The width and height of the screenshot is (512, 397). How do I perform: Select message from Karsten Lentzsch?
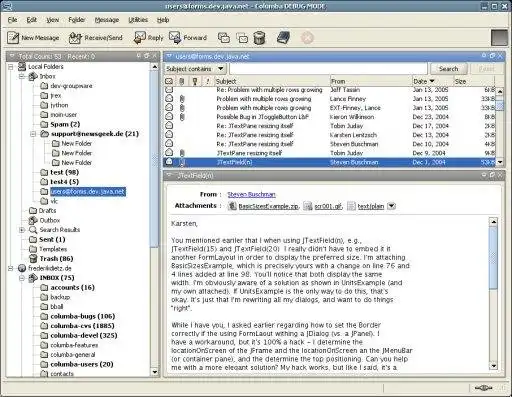(x=329, y=135)
